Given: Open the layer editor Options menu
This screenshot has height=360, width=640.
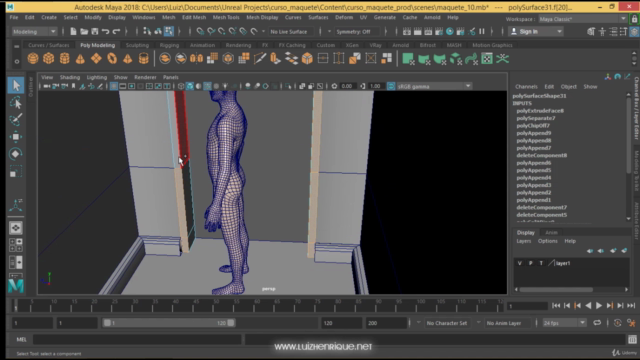Looking at the screenshot, I should pyautogui.click(x=547, y=241).
